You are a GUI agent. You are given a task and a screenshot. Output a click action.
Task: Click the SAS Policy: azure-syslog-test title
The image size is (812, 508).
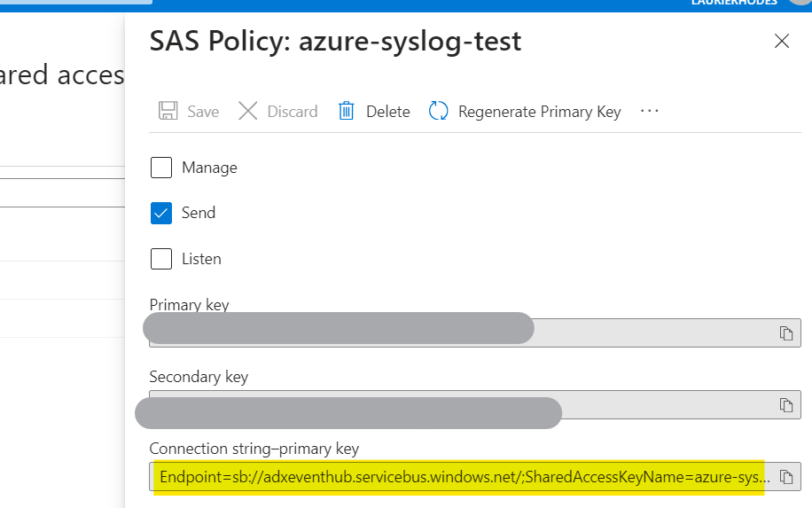tap(335, 42)
